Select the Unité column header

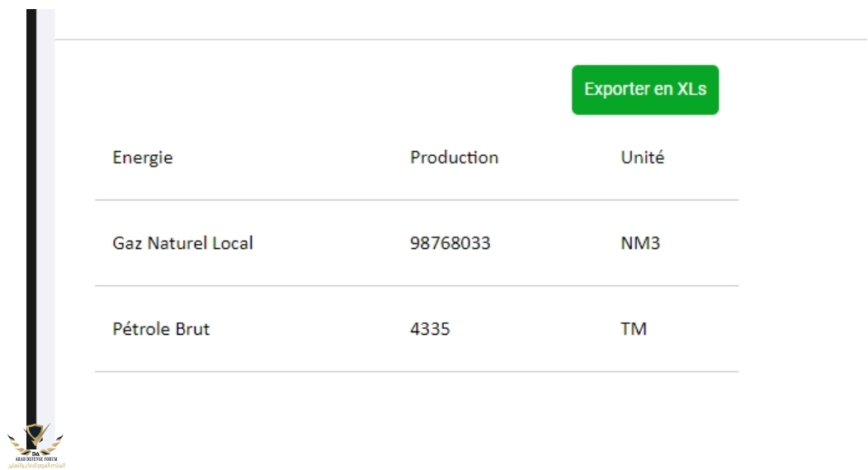[x=642, y=157]
